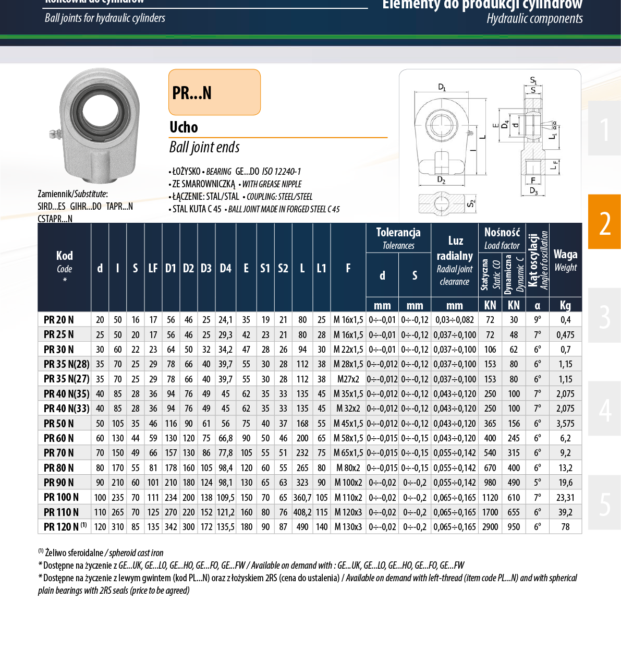The image size is (621, 672).
Task: Select the PR 35 N(28) row code
Action: 66,364
